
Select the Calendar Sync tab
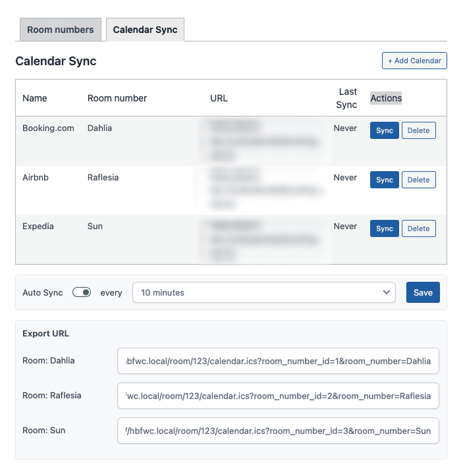pyautogui.click(x=145, y=30)
